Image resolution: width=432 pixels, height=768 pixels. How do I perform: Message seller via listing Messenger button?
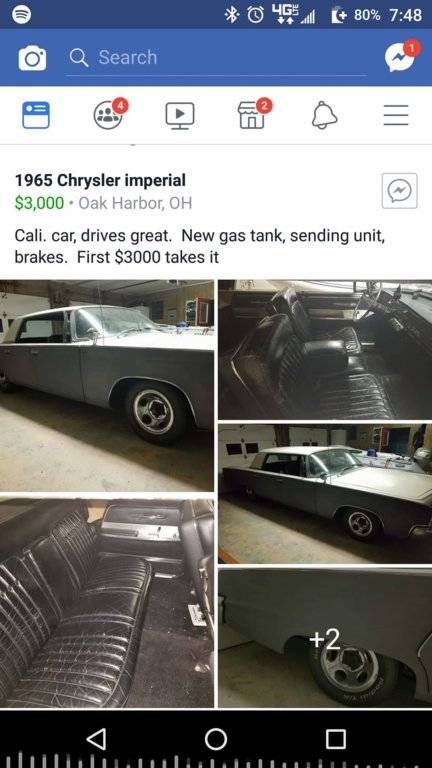tap(400, 191)
